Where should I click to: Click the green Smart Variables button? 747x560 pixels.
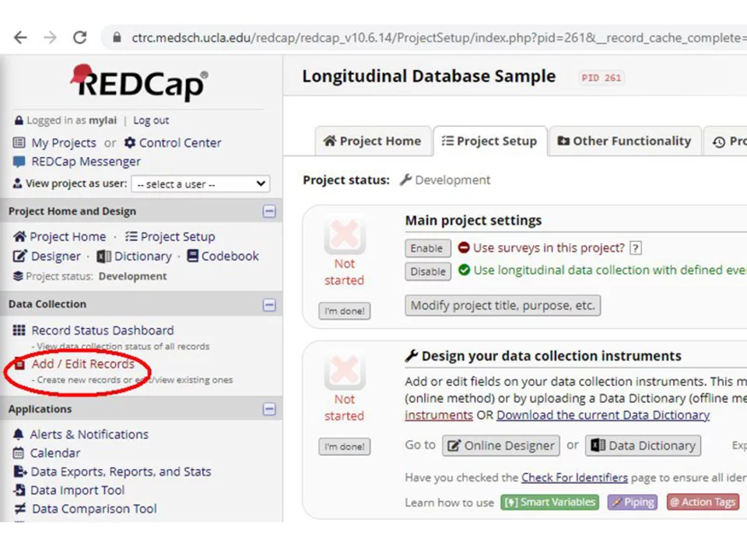550,502
